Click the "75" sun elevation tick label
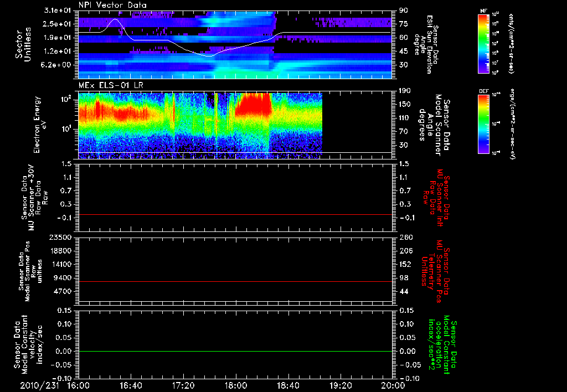The width and height of the screenshot is (567, 392). point(404,24)
